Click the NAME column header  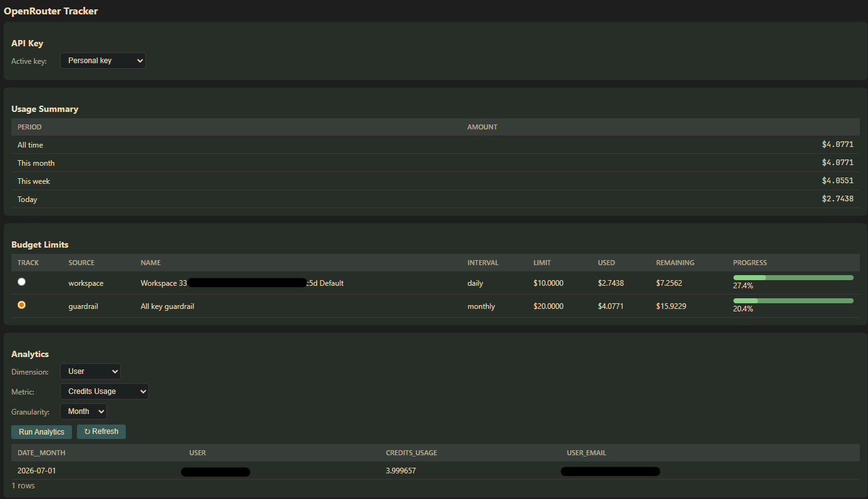(x=151, y=263)
